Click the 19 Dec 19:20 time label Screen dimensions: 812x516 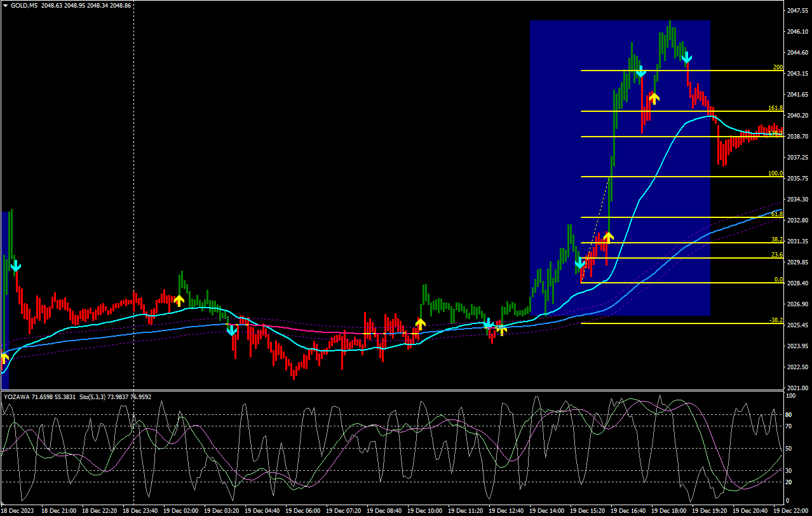coord(709,510)
